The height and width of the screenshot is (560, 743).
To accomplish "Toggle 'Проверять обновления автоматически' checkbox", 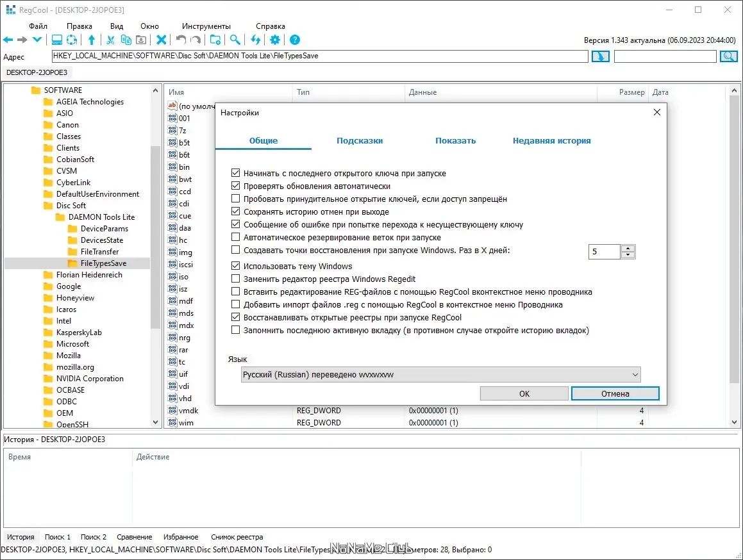I will click(x=235, y=186).
